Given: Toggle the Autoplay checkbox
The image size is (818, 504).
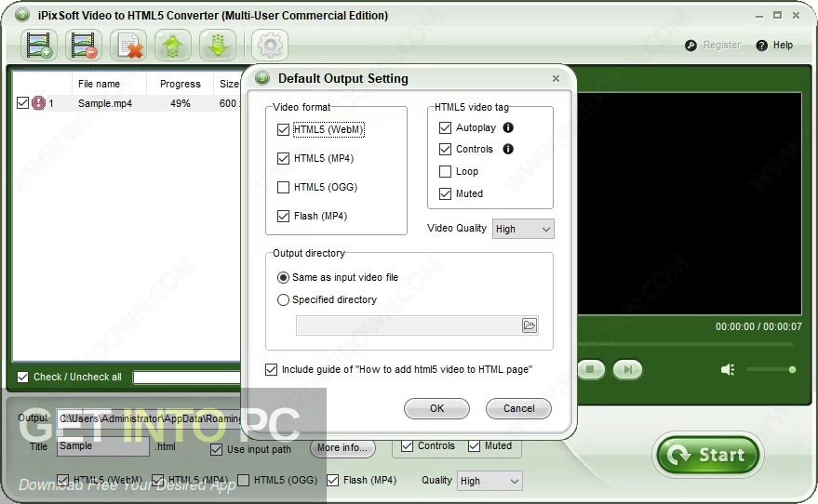Looking at the screenshot, I should (445, 127).
